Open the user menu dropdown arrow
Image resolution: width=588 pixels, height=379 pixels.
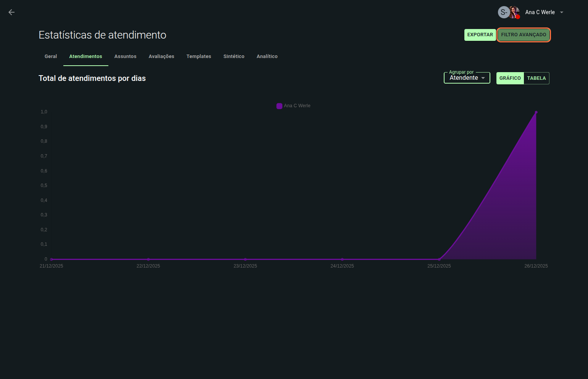tap(562, 12)
